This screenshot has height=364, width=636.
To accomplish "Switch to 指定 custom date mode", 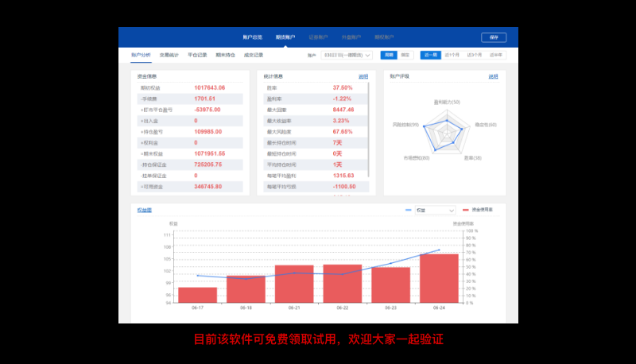I will coord(405,55).
